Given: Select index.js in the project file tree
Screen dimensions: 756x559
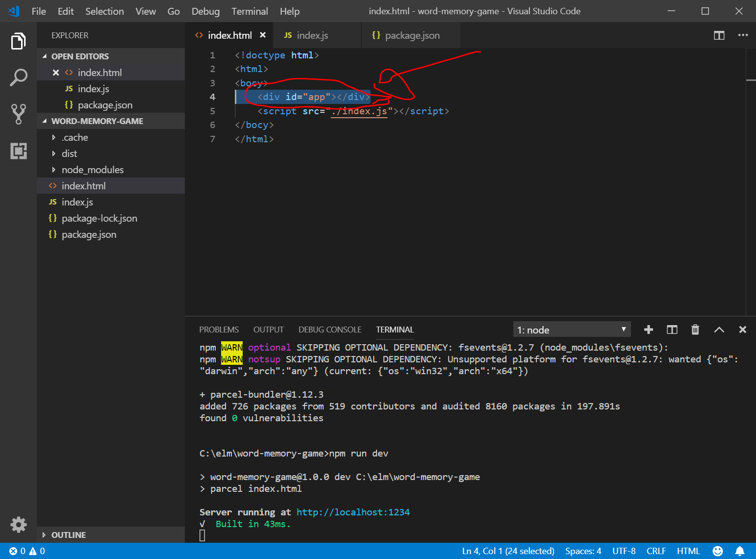Looking at the screenshot, I should (x=111, y=202).
